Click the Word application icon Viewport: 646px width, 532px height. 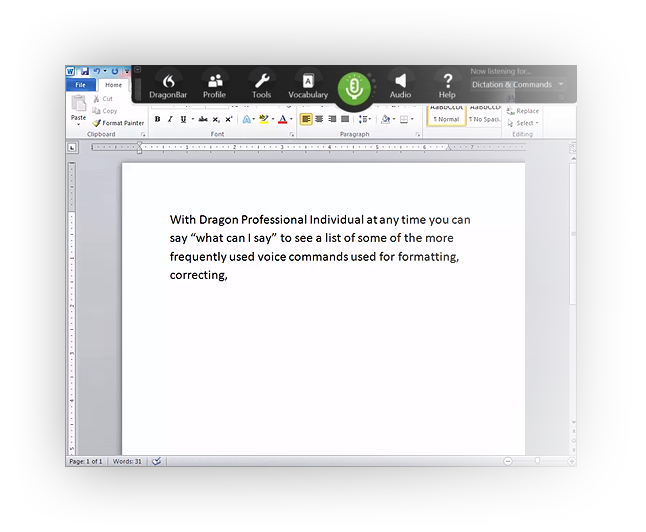tap(70, 71)
